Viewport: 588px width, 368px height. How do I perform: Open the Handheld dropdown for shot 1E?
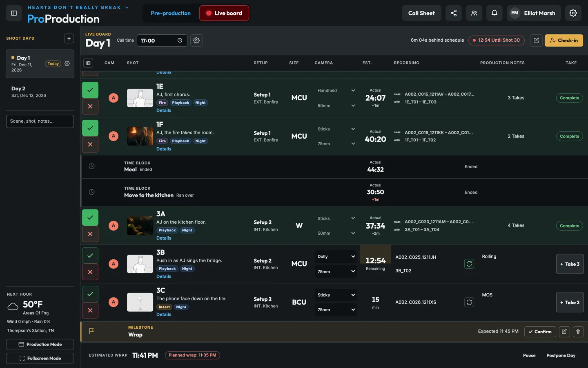click(x=336, y=91)
